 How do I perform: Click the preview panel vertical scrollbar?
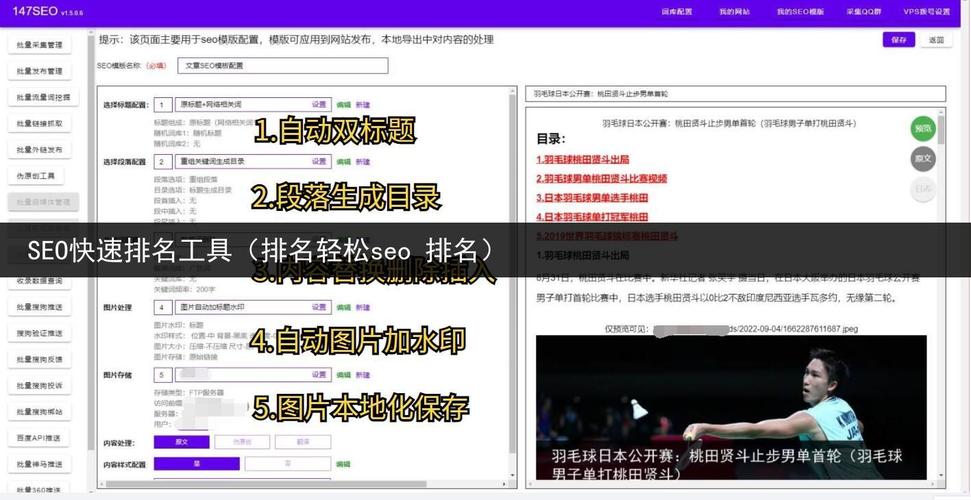pos(941,128)
